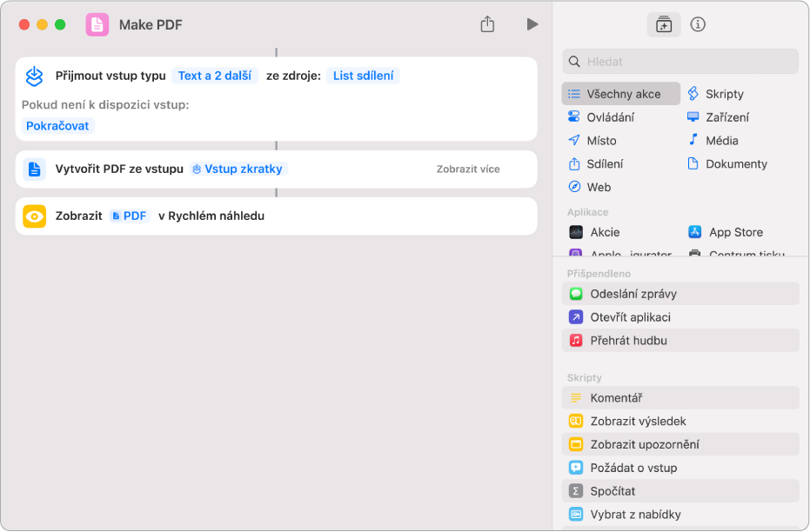Click the yellow eye Quick Look icon

(35, 216)
